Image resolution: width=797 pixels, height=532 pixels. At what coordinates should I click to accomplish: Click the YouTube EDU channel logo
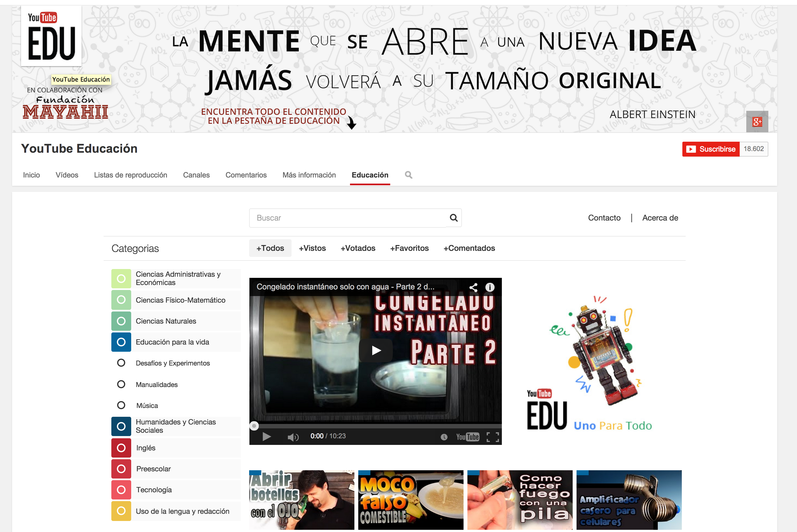(x=51, y=36)
